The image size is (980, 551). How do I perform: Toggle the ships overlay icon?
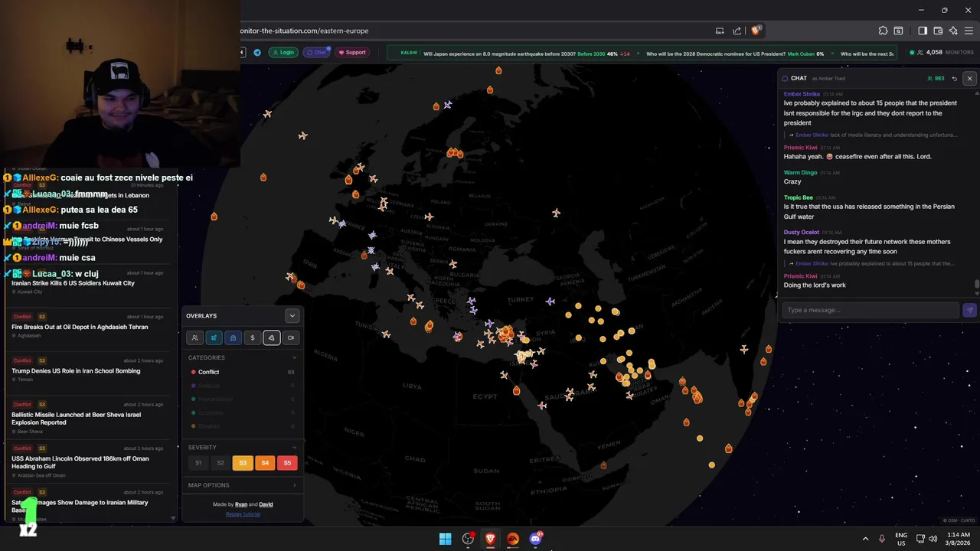pos(234,337)
